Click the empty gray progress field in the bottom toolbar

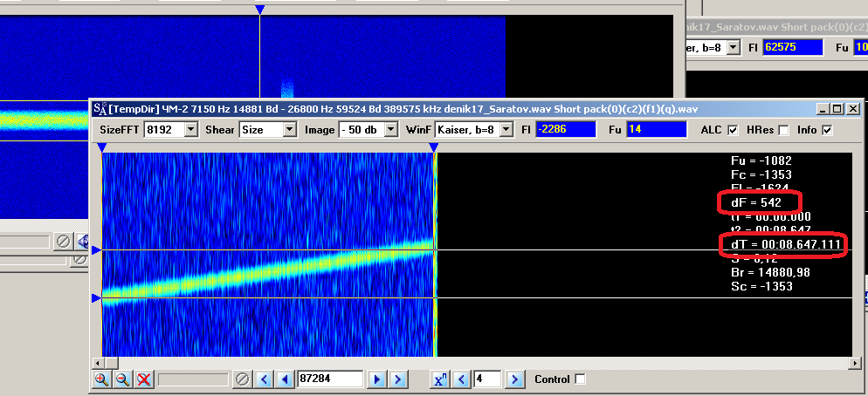(193, 379)
